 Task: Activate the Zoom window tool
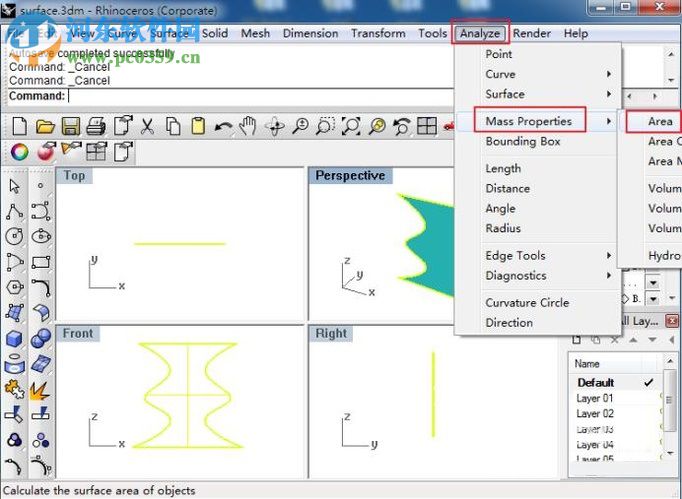point(325,127)
